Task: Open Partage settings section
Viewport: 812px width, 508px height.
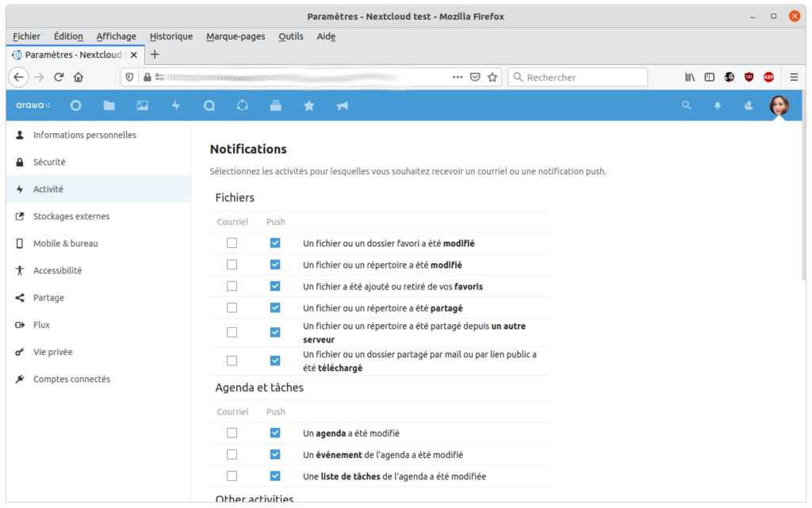Action: pos(98,297)
